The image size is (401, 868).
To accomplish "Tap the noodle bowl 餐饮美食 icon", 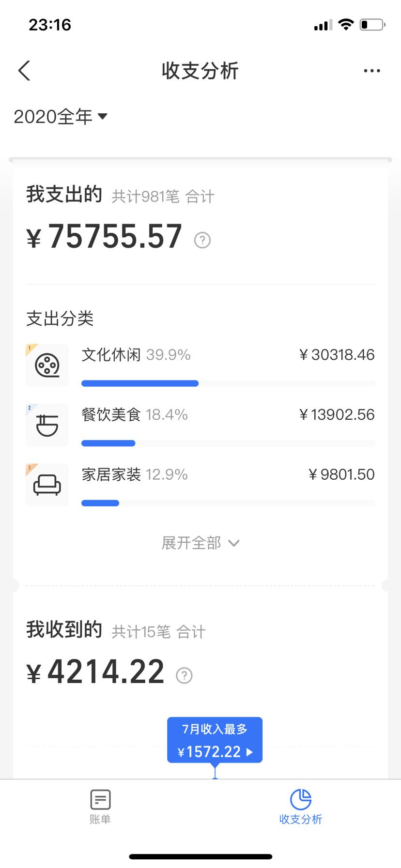I will (47, 425).
